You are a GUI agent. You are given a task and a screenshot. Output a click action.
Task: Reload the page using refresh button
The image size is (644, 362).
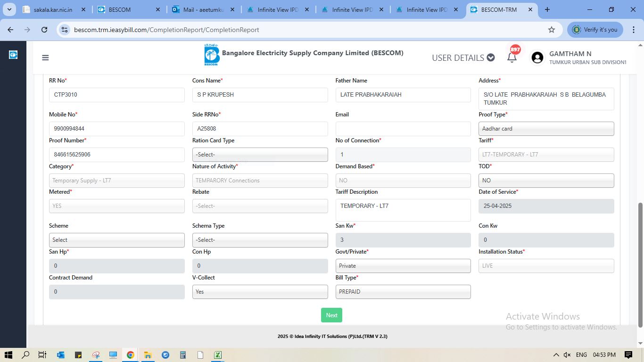44,30
